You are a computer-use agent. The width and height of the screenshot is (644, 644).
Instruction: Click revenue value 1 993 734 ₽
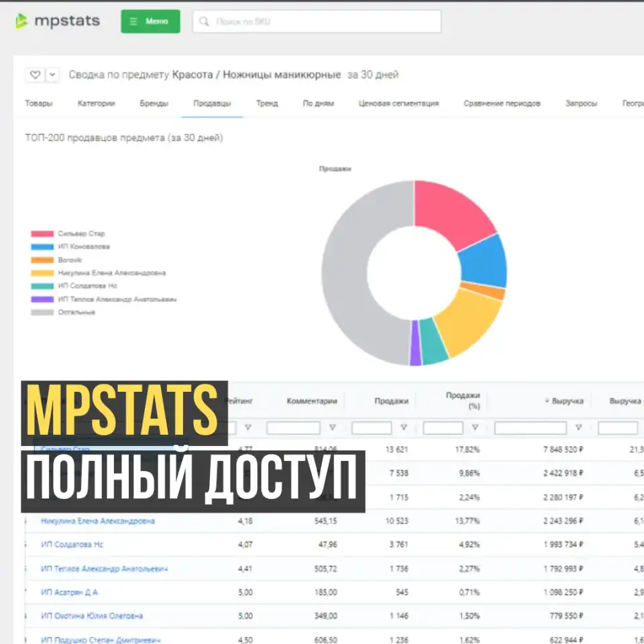[x=563, y=545]
